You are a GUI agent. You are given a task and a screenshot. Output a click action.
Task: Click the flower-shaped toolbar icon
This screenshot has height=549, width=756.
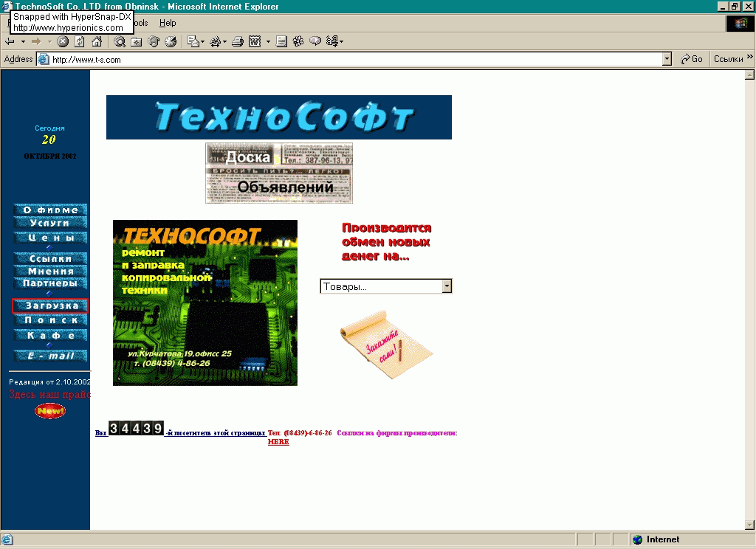[x=298, y=41]
